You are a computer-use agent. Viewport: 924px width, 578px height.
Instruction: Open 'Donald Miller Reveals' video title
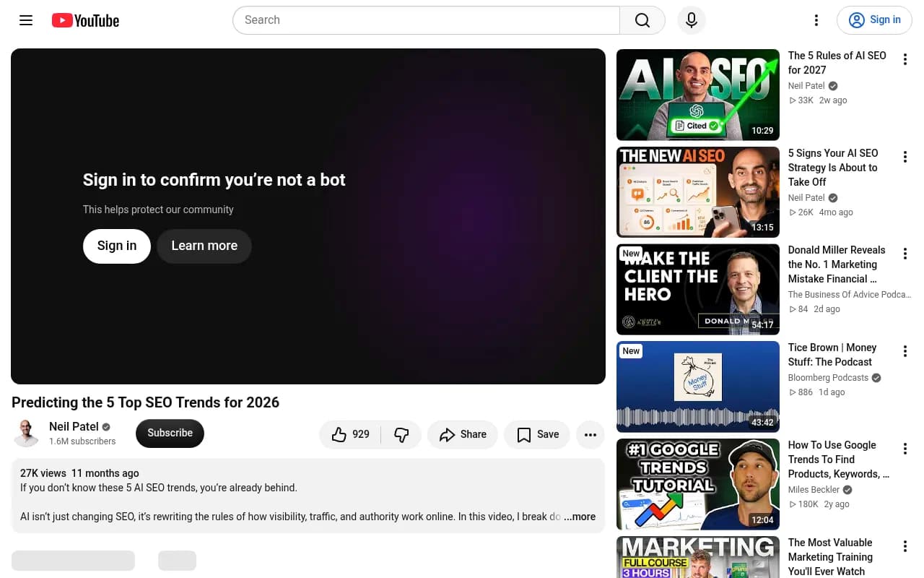tap(837, 264)
